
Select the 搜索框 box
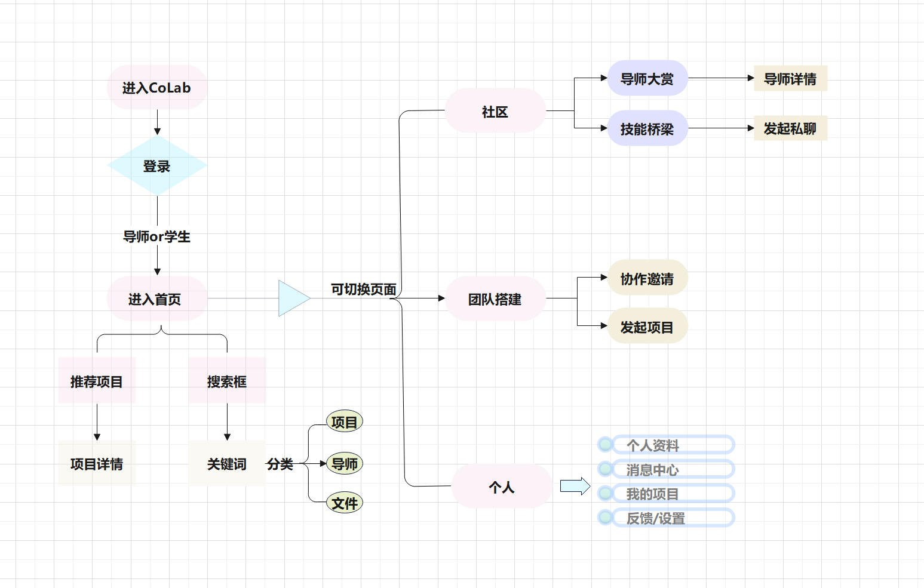tap(227, 380)
